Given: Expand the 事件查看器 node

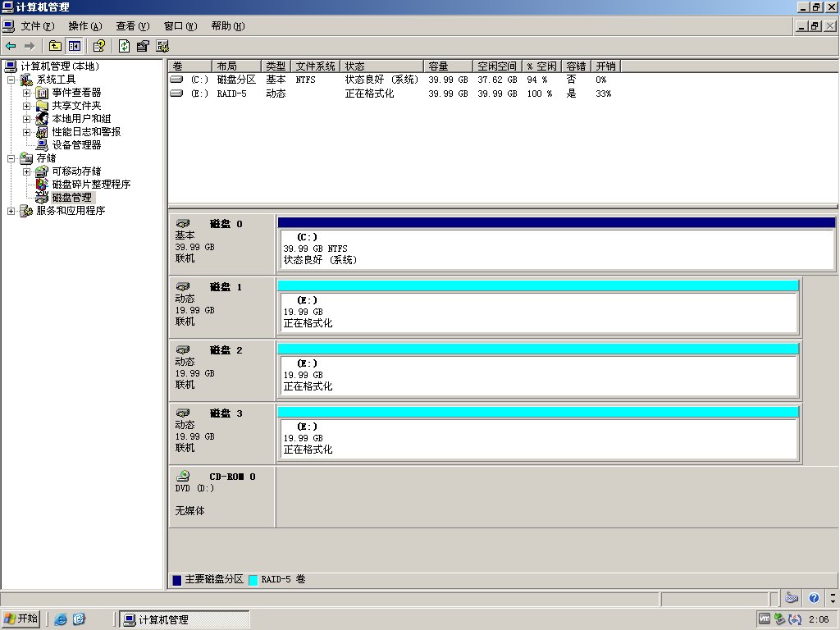Looking at the screenshot, I should [x=26, y=93].
